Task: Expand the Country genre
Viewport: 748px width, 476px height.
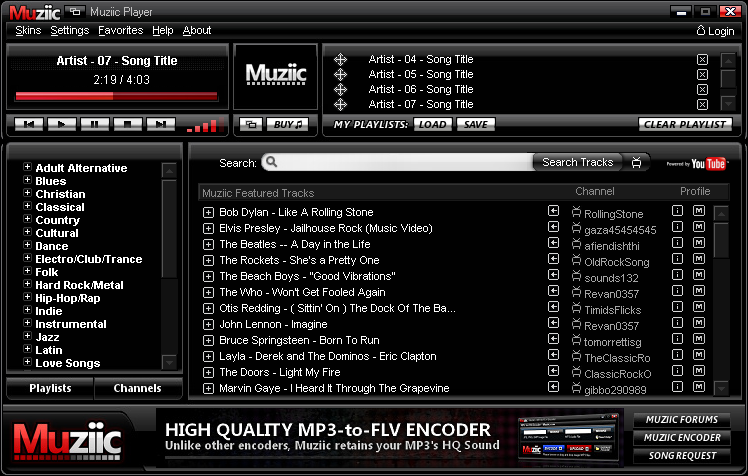Action: [x=27, y=219]
